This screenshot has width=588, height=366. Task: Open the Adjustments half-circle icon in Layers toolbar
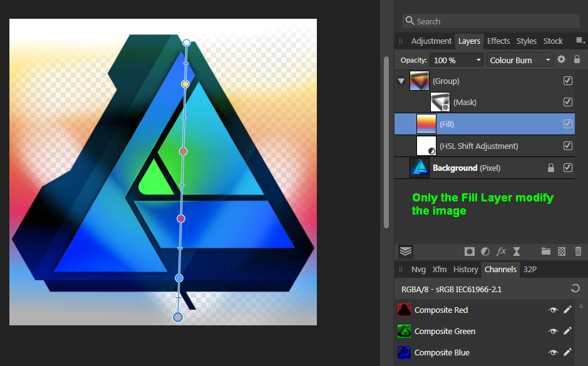pyautogui.click(x=485, y=252)
